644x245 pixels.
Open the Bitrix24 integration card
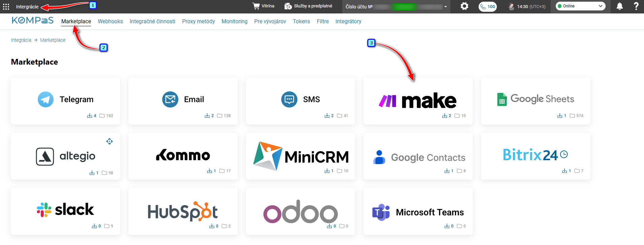pos(536,156)
